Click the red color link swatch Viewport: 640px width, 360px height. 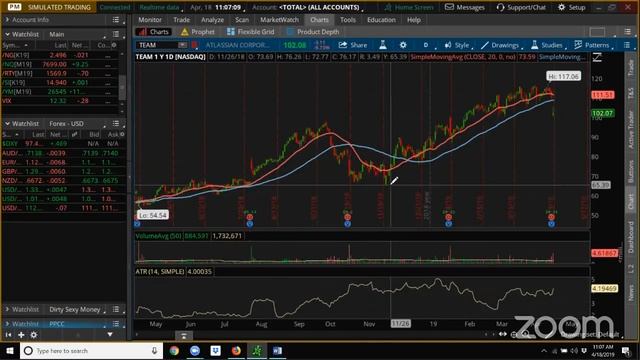(194, 45)
